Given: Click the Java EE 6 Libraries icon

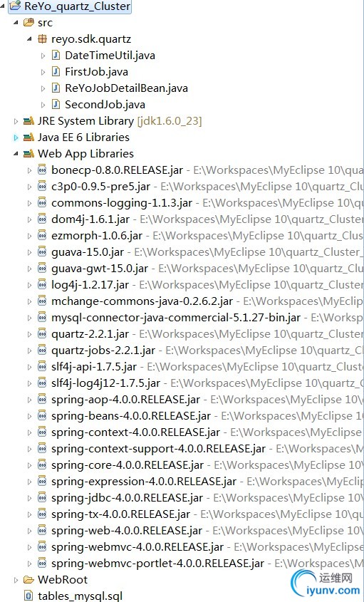Looking at the screenshot, I should click(28, 137).
